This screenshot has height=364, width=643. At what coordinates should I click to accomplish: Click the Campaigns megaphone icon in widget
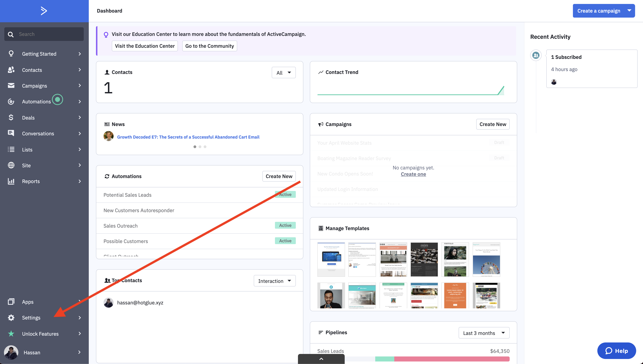321,124
